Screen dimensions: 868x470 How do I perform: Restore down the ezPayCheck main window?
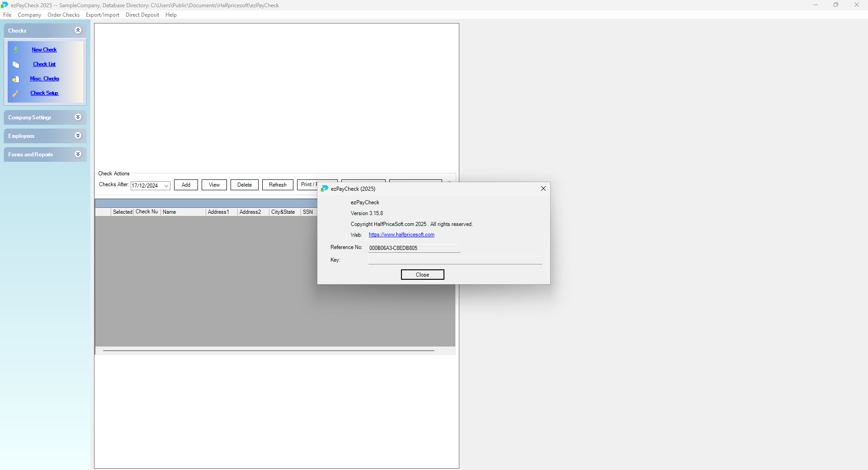point(836,5)
